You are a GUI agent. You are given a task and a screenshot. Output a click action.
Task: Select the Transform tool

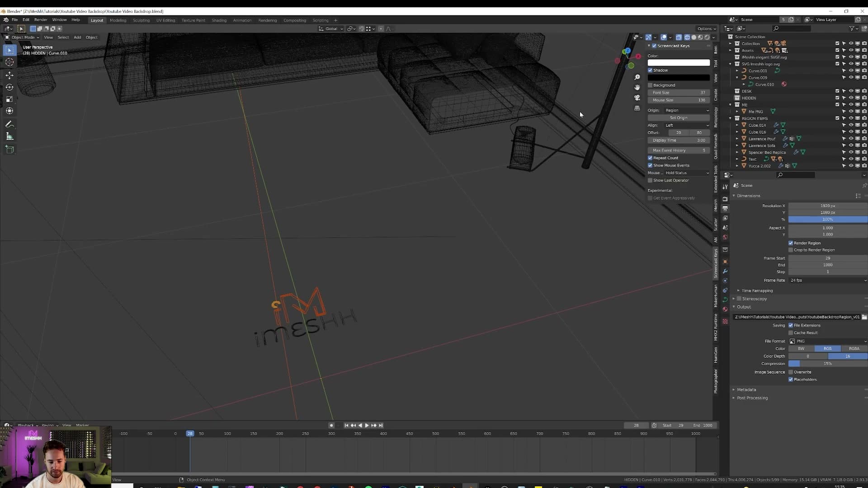point(9,111)
